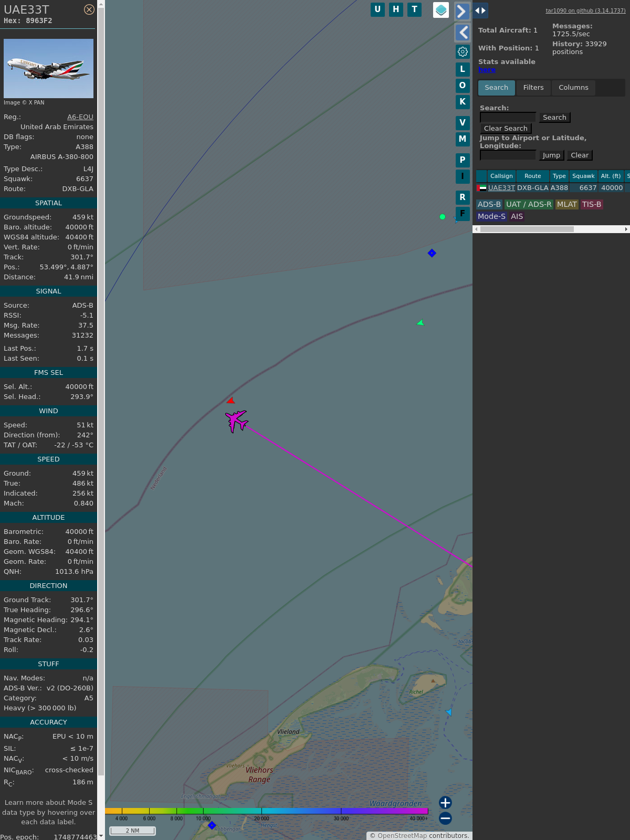Viewport: 630px width, 840px height.
Task: Toggle the O map button
Action: 463,86
